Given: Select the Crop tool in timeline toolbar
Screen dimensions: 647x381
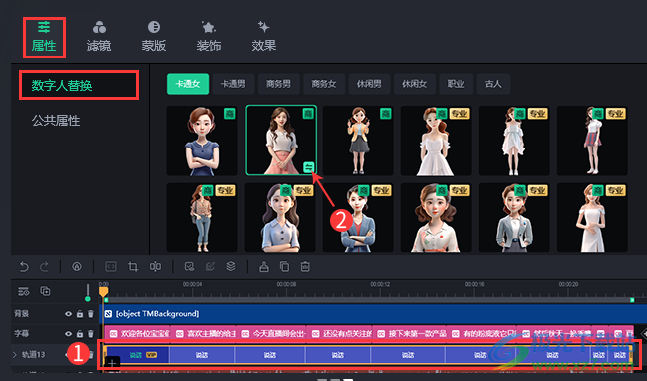Looking at the screenshot, I should tap(133, 267).
